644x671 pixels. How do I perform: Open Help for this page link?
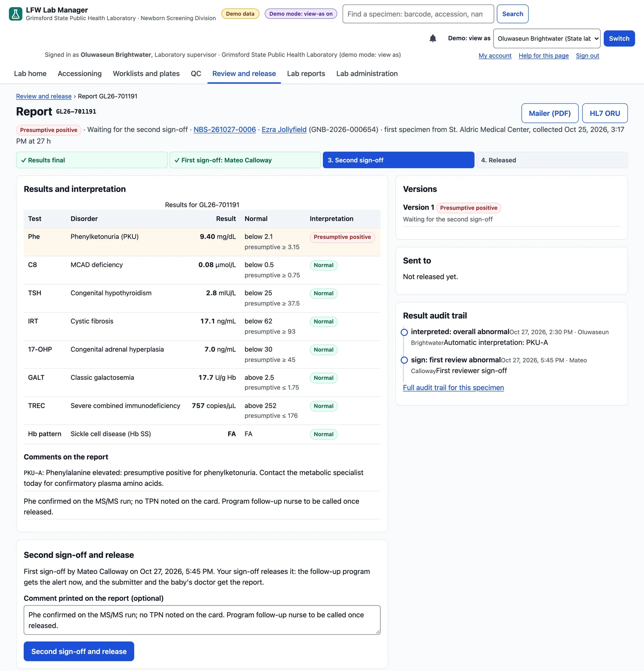[x=543, y=56]
